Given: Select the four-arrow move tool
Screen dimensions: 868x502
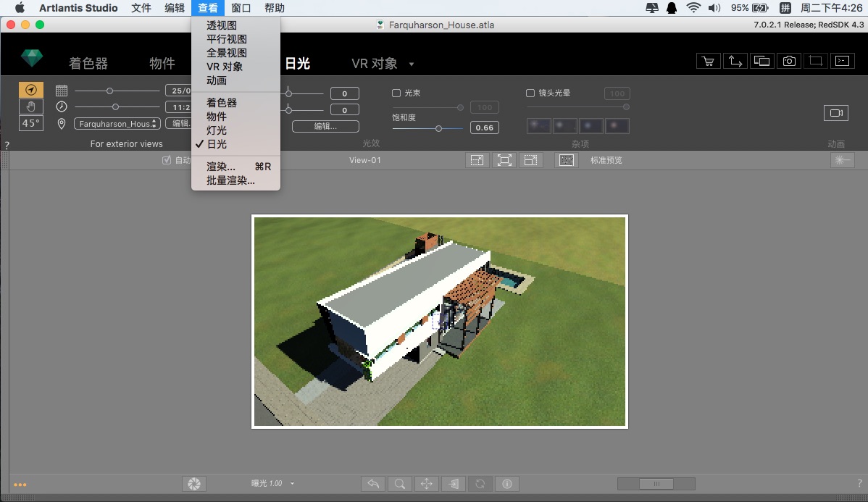Looking at the screenshot, I should point(426,484).
